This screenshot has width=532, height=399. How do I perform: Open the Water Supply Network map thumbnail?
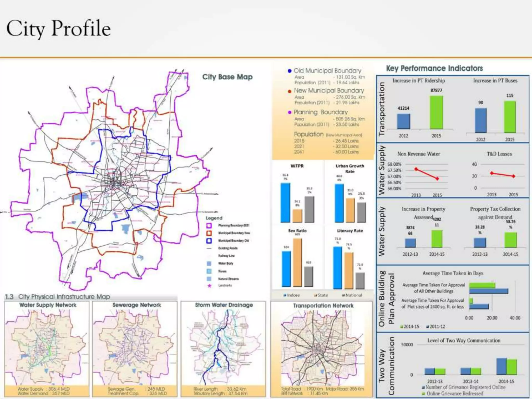click(47, 349)
